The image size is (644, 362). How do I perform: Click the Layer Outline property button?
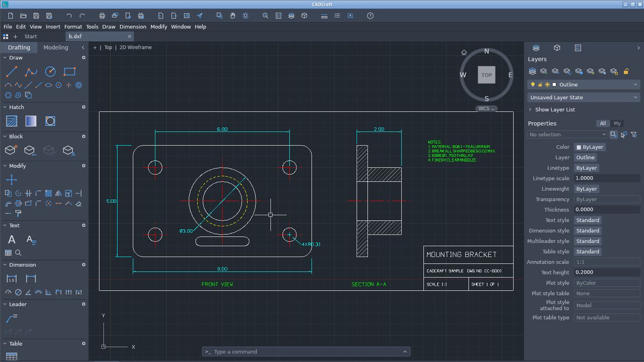tap(586, 157)
